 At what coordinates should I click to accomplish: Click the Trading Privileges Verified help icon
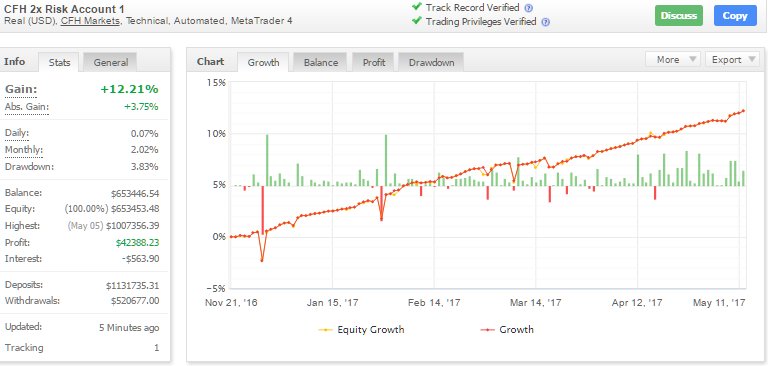pos(546,22)
